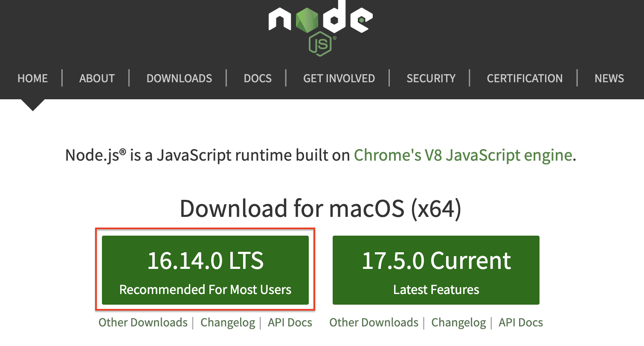Viewport: 644px width, 346px height.
Task: Go to the ABOUT page
Action: (97, 78)
